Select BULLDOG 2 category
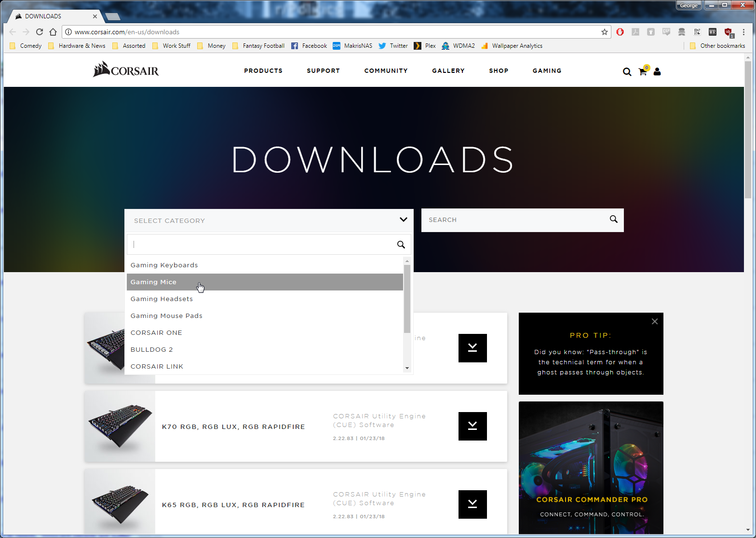756x538 pixels. pyautogui.click(x=265, y=349)
